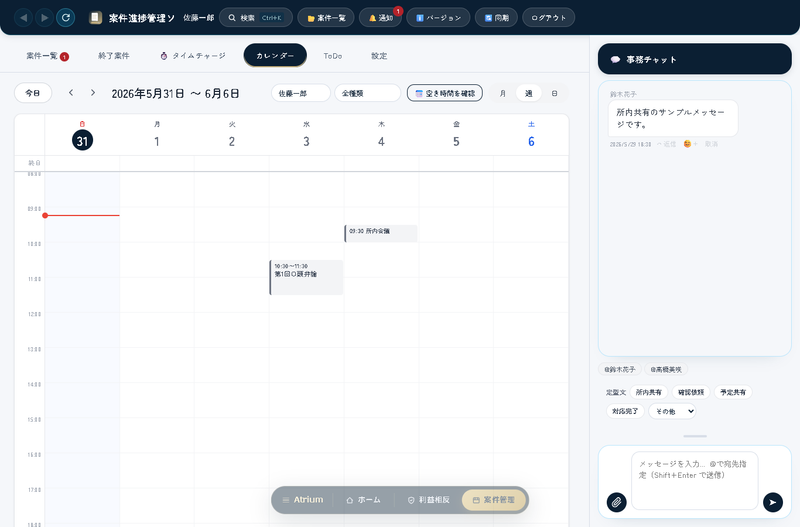
Task: Switch calendar to 週 week view
Action: [529, 93]
